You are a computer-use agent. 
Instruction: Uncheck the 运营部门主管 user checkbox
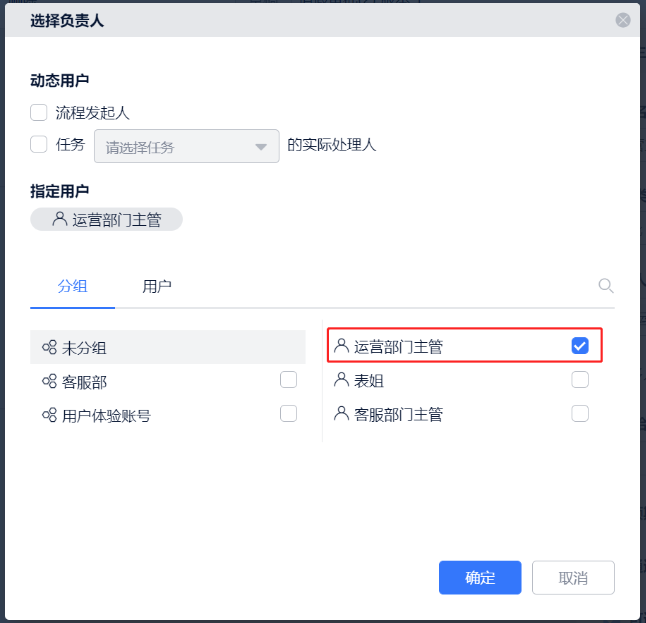(x=580, y=346)
